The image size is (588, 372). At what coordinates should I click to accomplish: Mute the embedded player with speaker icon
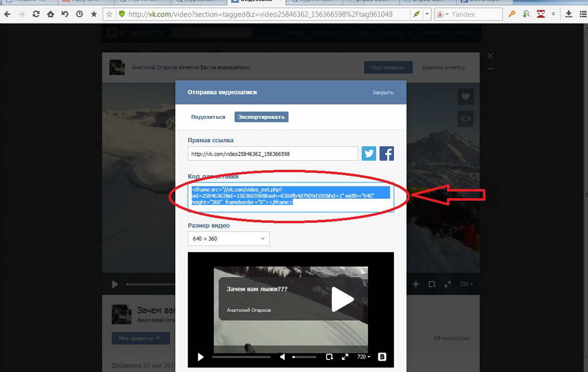[x=283, y=357]
